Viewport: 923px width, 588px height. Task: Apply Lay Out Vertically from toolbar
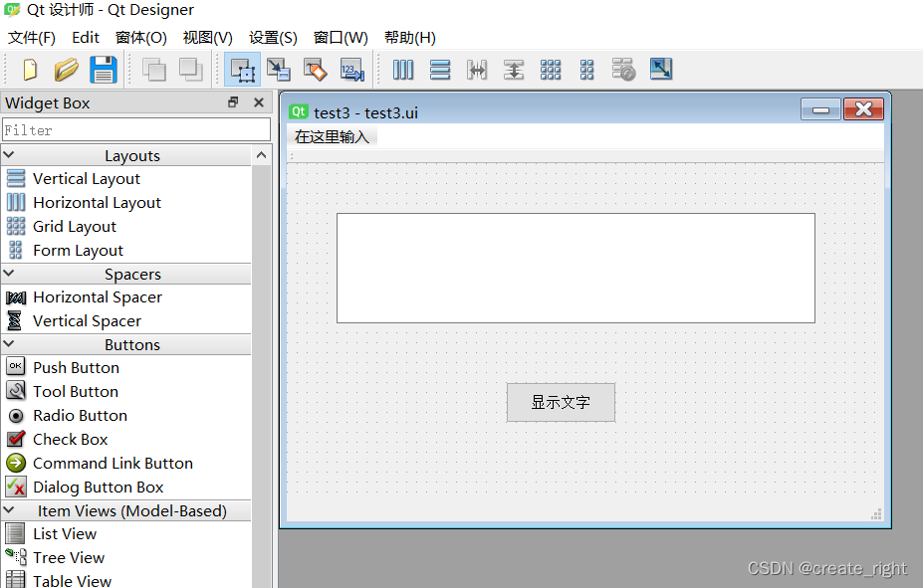pyautogui.click(x=440, y=70)
